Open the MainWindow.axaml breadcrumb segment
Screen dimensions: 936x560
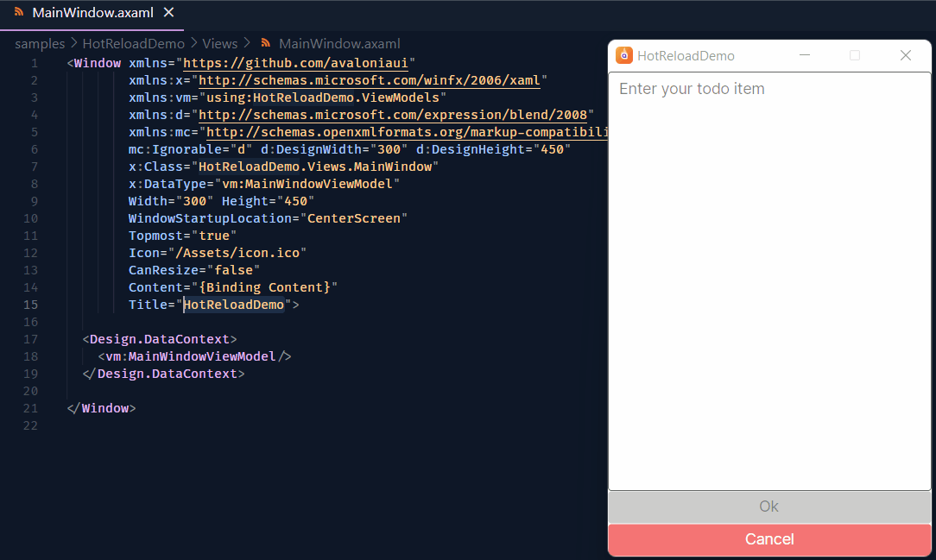[339, 43]
